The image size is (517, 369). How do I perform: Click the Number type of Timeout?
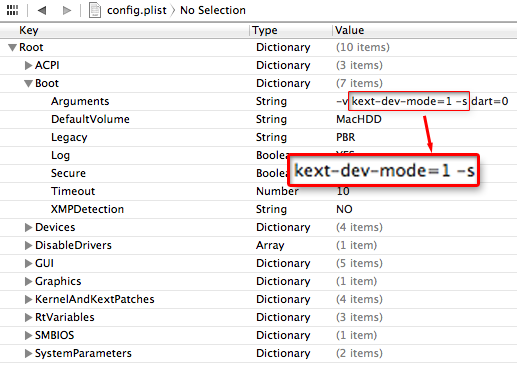pyautogui.click(x=277, y=191)
